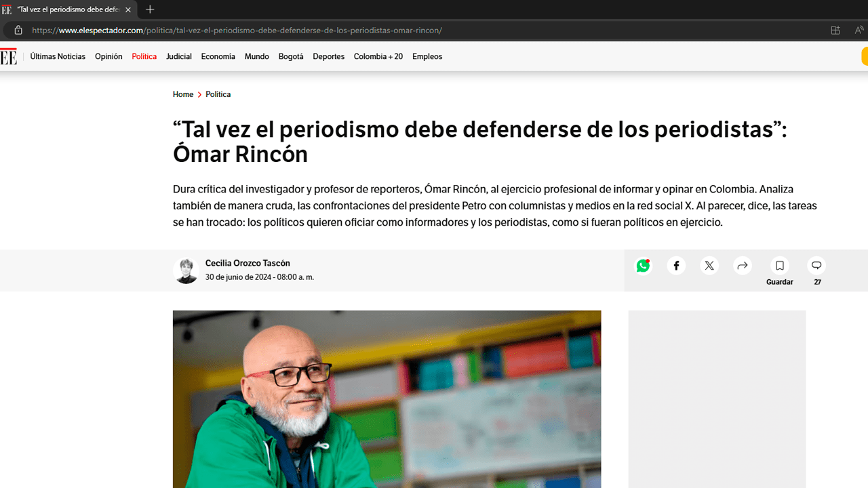868x488 pixels.
Task: Close the current article tab
Action: [128, 9]
